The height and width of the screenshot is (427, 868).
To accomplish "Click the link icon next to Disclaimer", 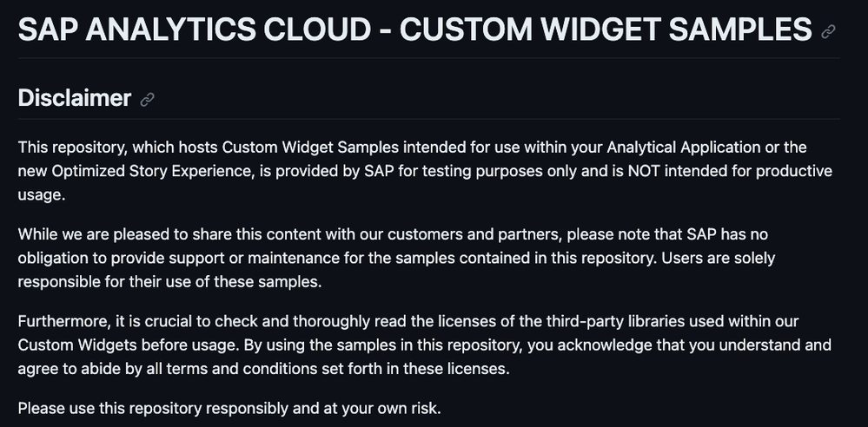I will [x=147, y=100].
